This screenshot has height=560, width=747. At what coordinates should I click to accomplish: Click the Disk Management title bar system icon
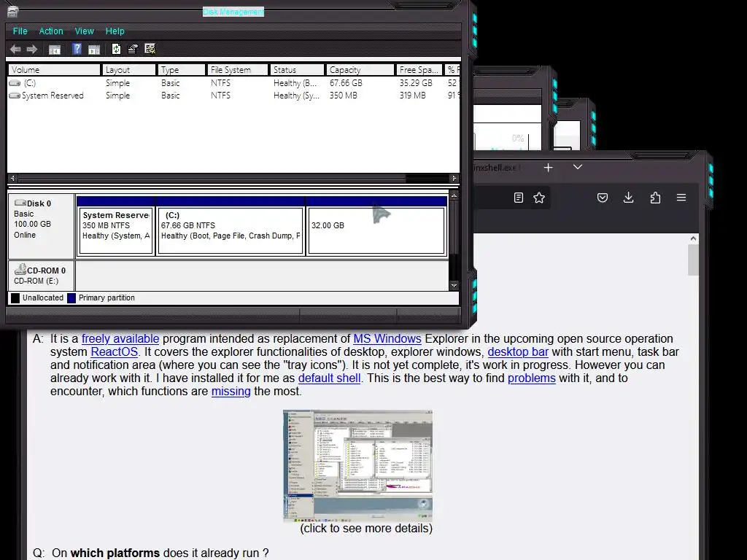pyautogui.click(x=13, y=12)
